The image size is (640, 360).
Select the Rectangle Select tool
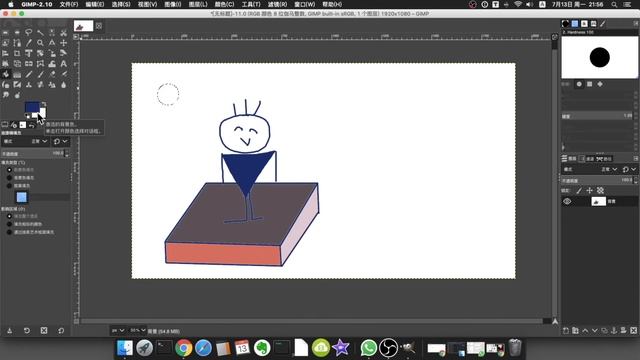6,32
